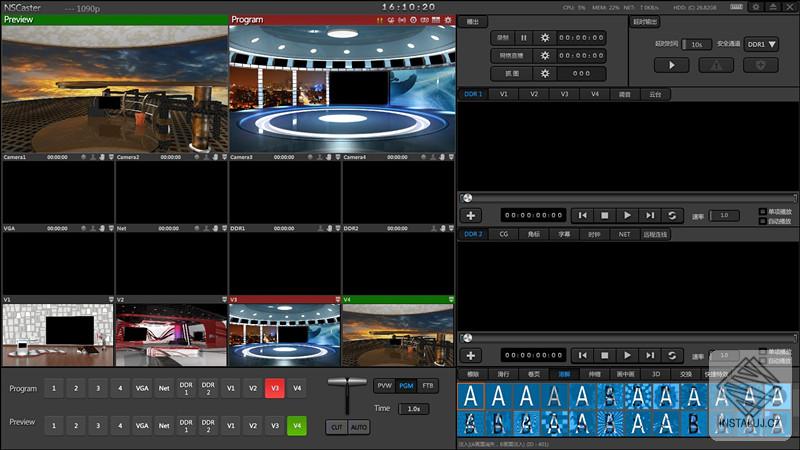Viewport: 800px width, 450px height.
Task: Select VGA on the Program row
Action: coord(142,388)
